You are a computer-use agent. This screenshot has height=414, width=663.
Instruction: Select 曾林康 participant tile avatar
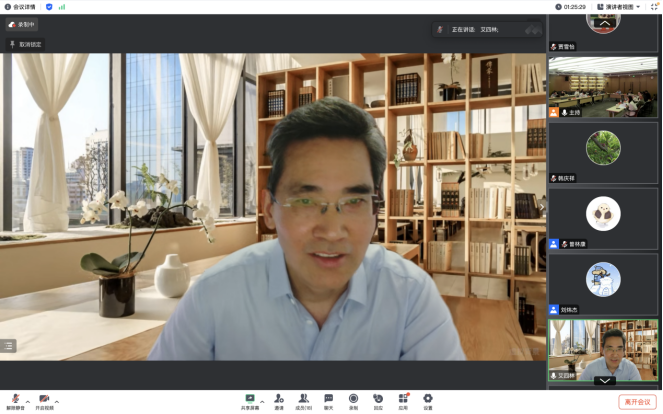tap(603, 214)
